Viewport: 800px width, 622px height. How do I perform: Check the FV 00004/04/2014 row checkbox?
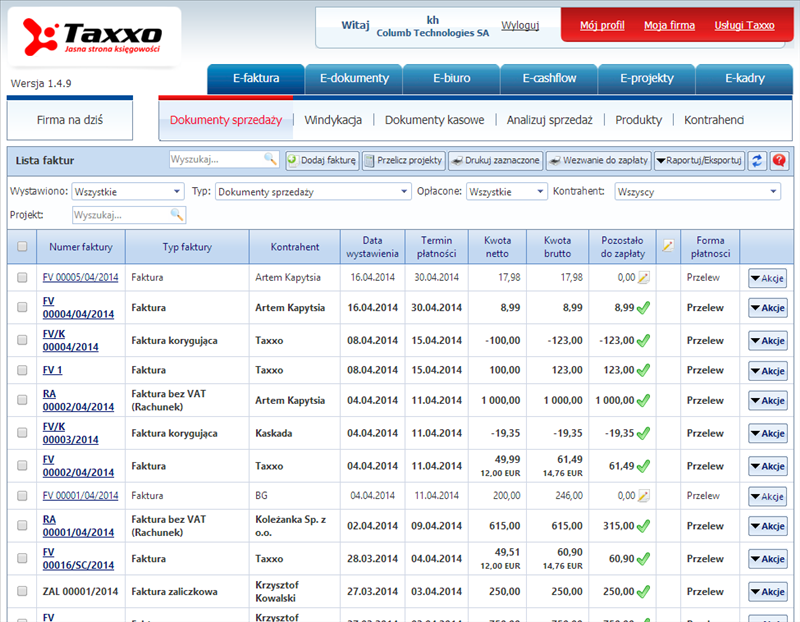[22, 307]
